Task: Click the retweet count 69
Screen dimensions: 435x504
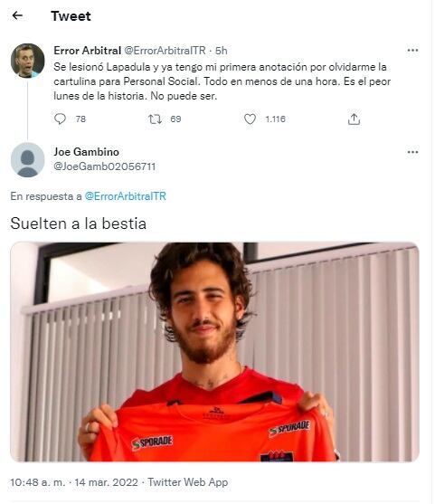Action: (175, 119)
